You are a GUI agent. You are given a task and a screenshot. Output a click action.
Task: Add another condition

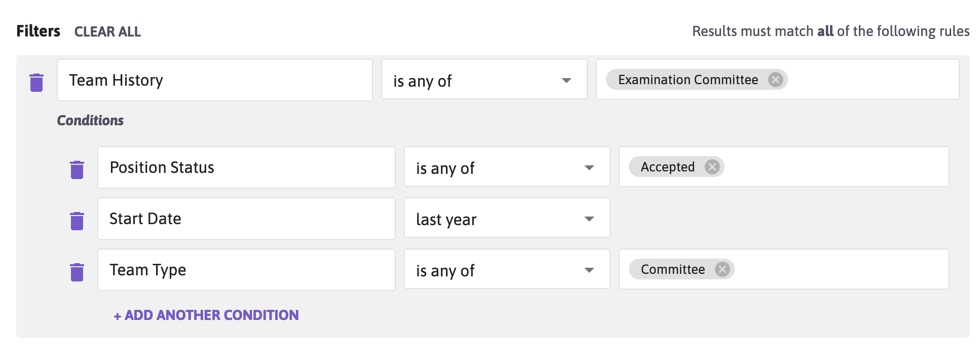pyautogui.click(x=206, y=315)
